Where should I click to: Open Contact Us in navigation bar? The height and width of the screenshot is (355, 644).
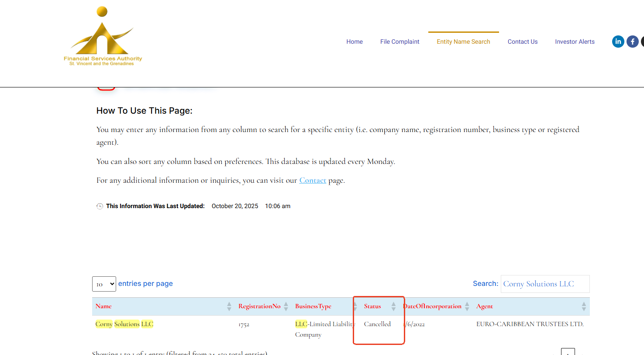pyautogui.click(x=522, y=42)
